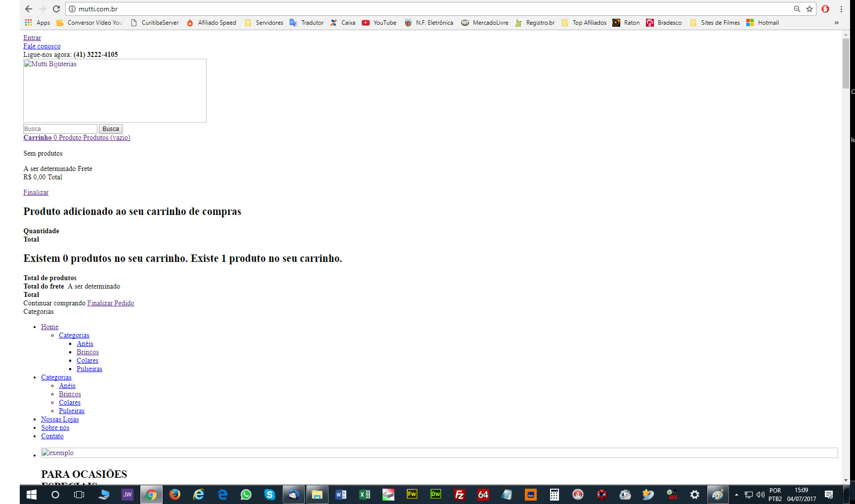The height and width of the screenshot is (504, 855).
Task: Focus the address bar showing mutti.com.br
Action: (x=430, y=9)
